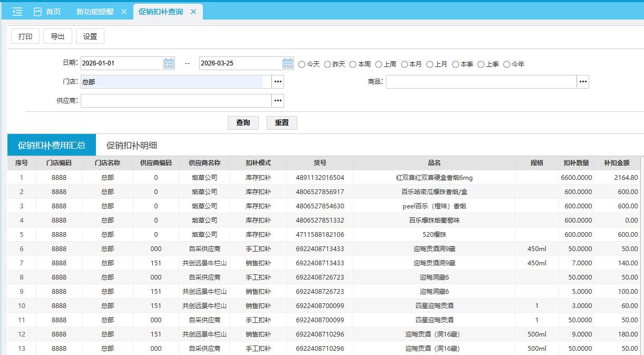Click the 查询 button
644x355 pixels.
coord(243,123)
